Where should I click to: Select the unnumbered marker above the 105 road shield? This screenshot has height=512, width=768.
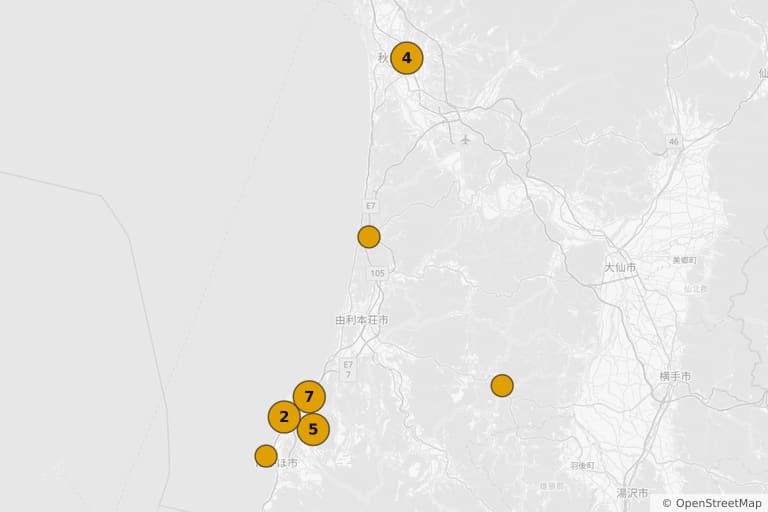369,237
